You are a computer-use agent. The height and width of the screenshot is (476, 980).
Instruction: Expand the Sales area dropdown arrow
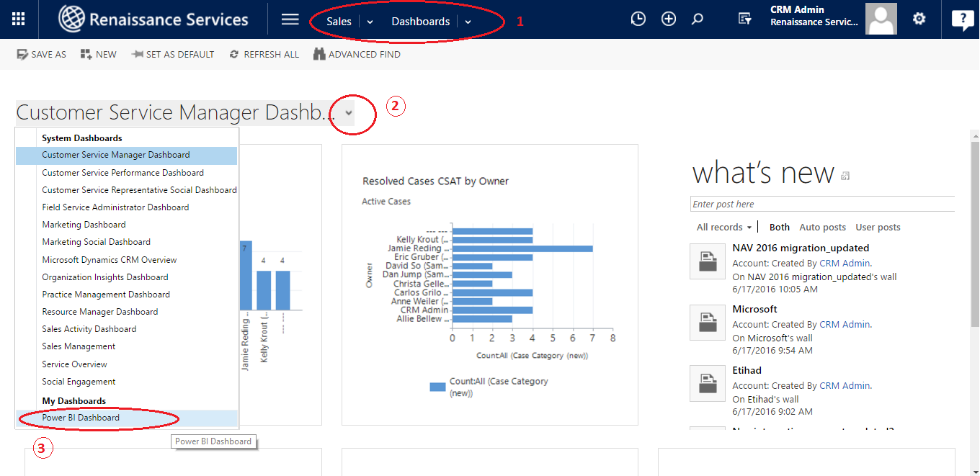370,22
